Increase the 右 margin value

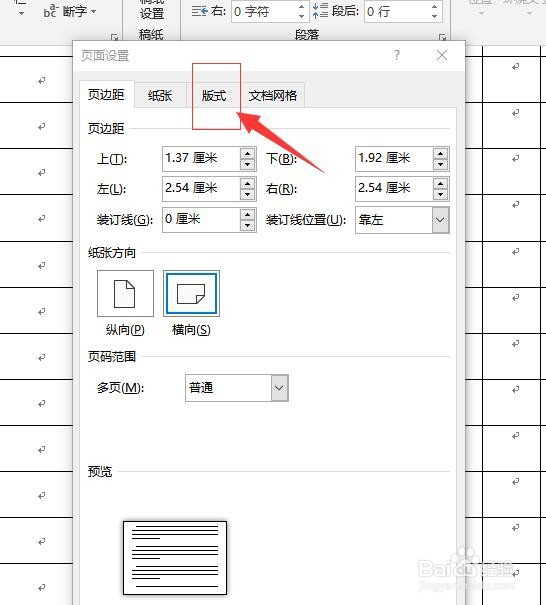coord(440,183)
